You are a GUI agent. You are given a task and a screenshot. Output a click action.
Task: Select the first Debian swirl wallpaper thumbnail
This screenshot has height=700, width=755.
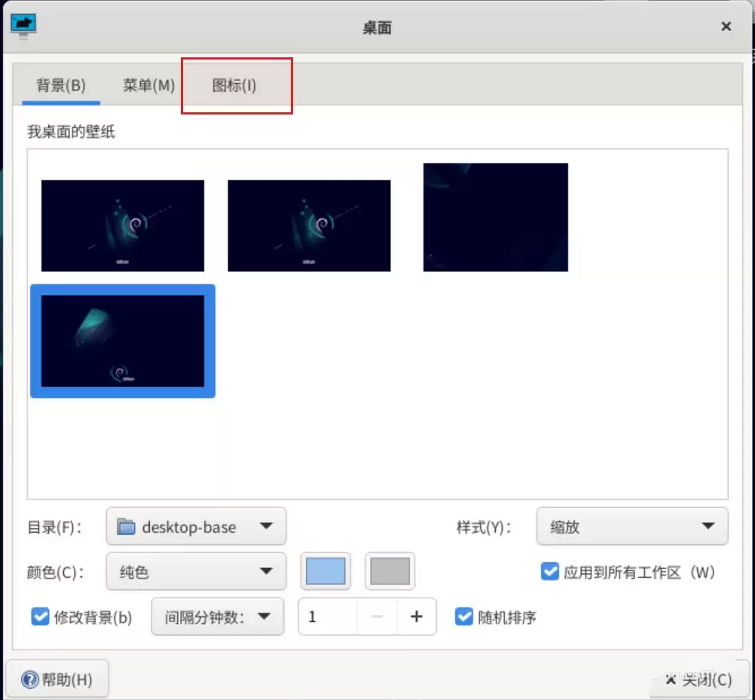pos(123,225)
